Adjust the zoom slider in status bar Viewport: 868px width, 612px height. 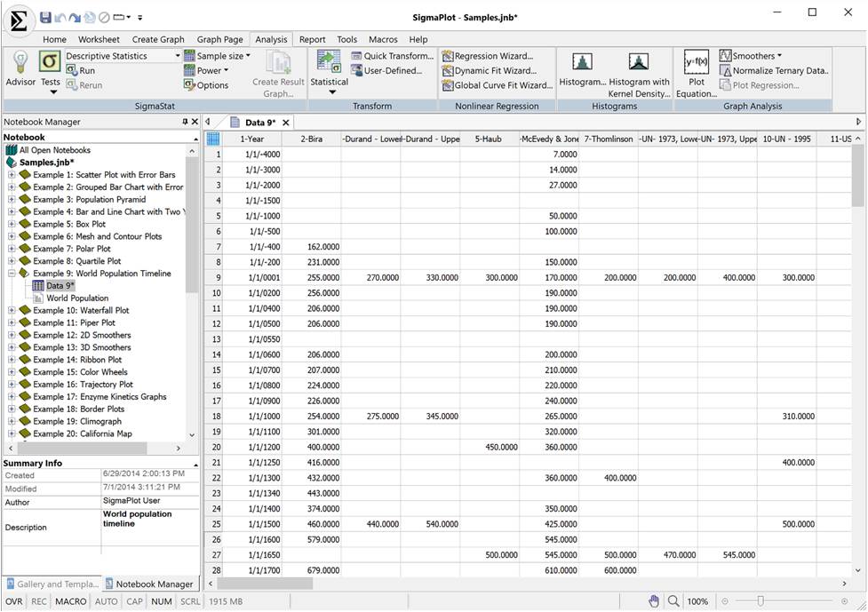(760, 601)
